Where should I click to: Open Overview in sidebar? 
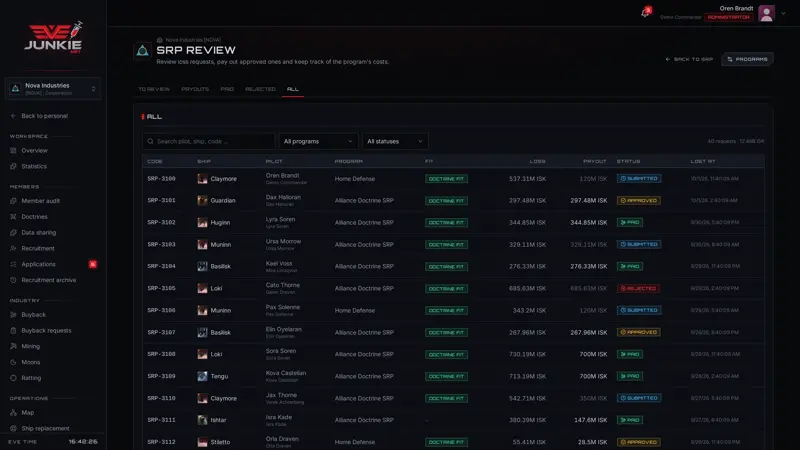(x=34, y=151)
